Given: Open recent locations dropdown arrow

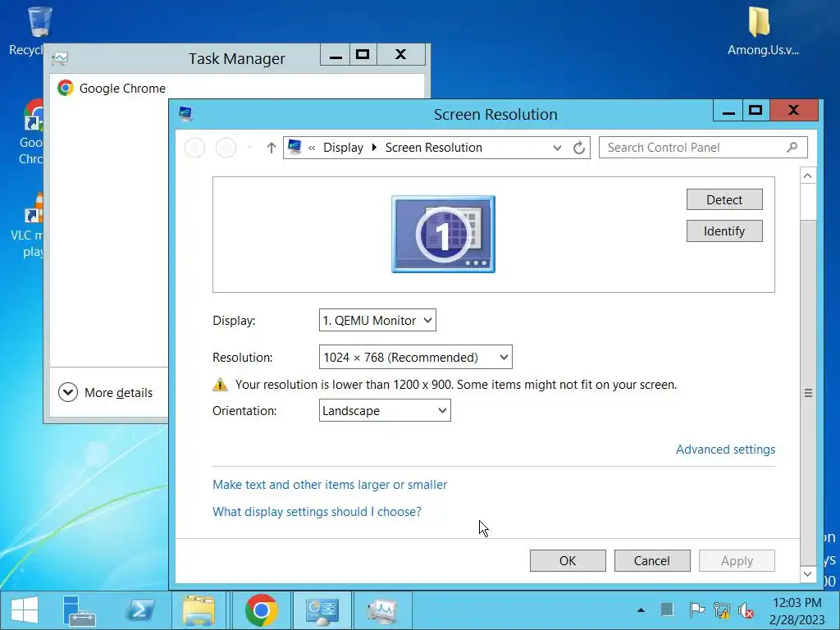Looking at the screenshot, I should [249, 148].
